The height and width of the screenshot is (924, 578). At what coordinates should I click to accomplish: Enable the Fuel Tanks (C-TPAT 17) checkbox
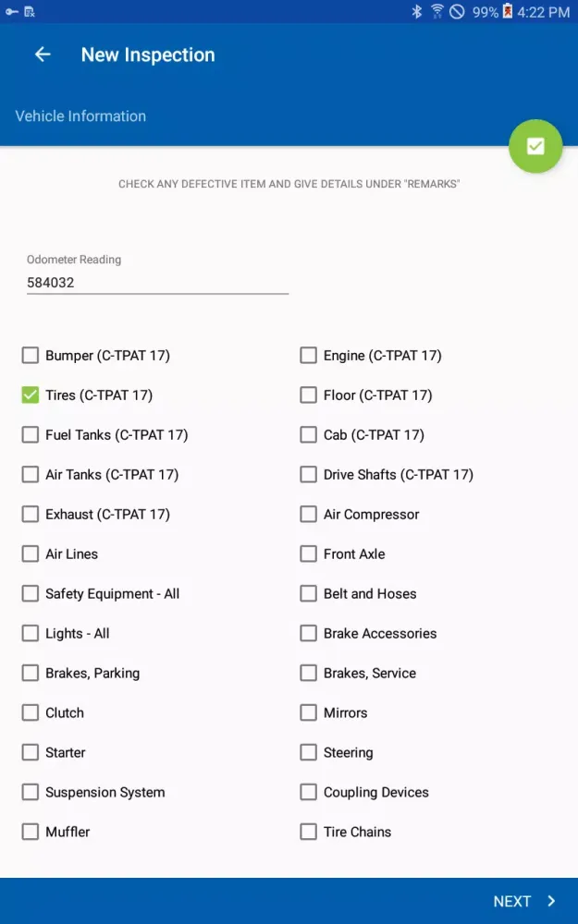tap(30, 434)
